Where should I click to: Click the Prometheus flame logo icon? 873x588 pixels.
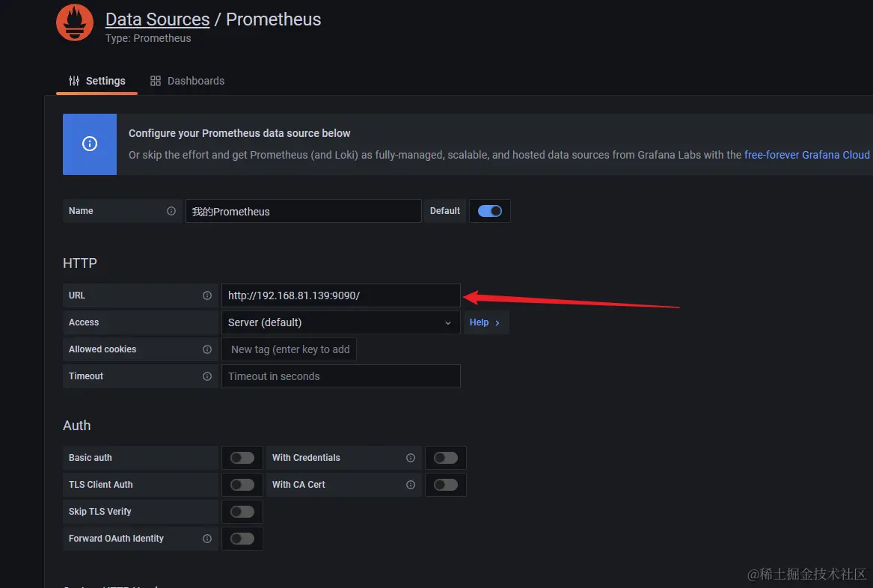(75, 23)
